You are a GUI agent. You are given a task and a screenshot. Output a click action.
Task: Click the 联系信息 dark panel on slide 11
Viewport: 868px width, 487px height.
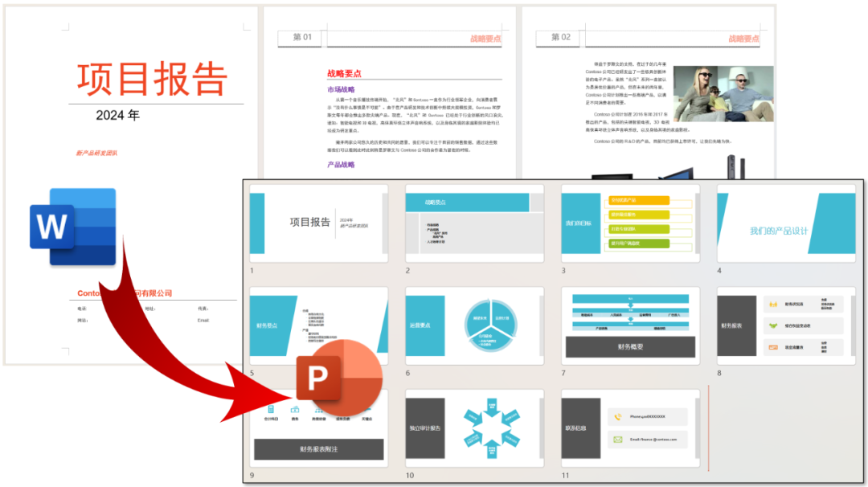[x=581, y=428]
